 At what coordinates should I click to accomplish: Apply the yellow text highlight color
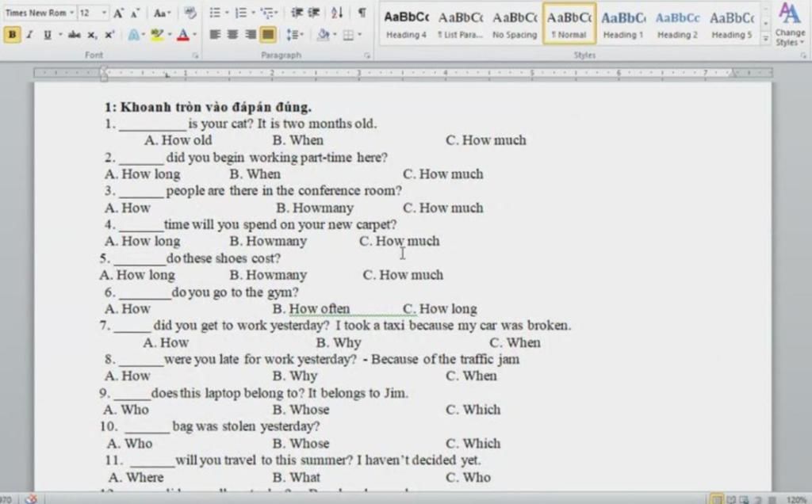point(156,35)
